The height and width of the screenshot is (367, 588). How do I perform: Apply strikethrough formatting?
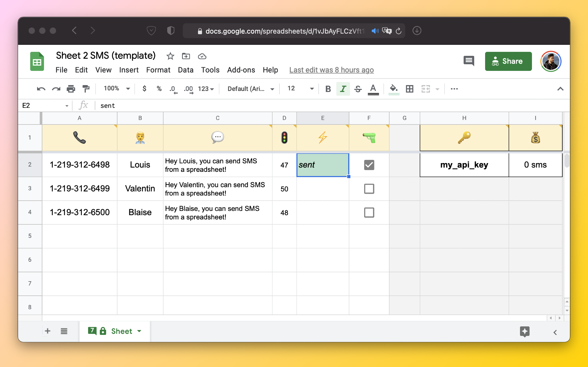click(x=358, y=89)
